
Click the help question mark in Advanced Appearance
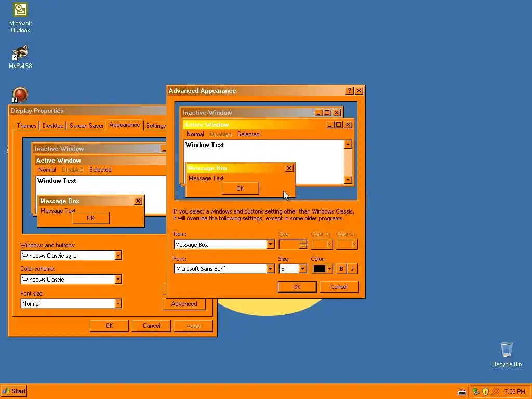350,90
